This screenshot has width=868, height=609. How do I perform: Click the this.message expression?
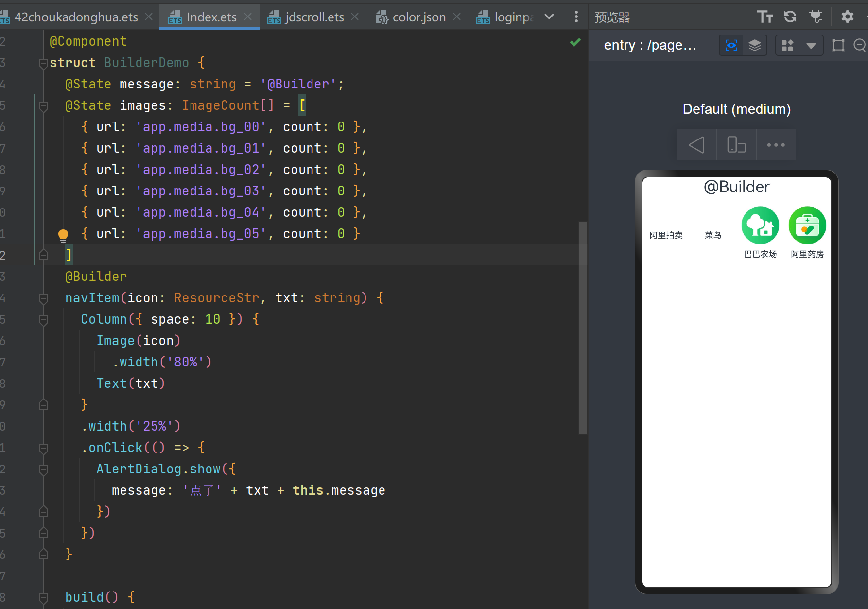tap(339, 490)
